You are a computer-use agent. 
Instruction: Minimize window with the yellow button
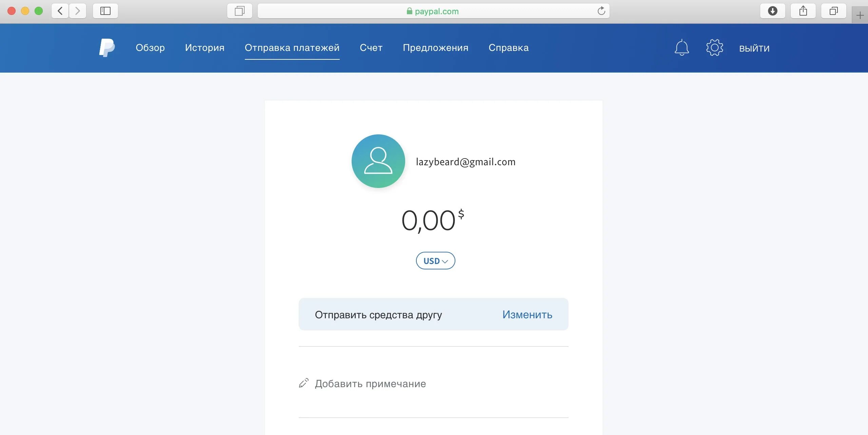[x=25, y=11]
